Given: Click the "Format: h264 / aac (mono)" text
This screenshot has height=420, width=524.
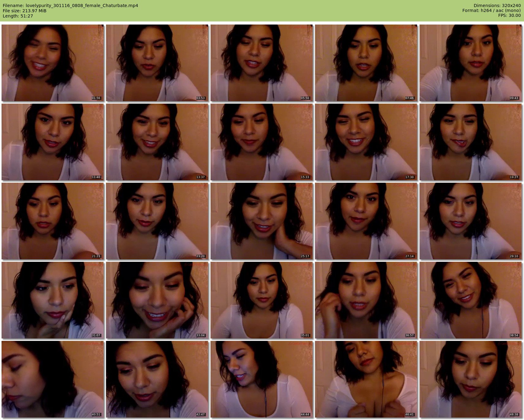Looking at the screenshot, I should (492, 11).
